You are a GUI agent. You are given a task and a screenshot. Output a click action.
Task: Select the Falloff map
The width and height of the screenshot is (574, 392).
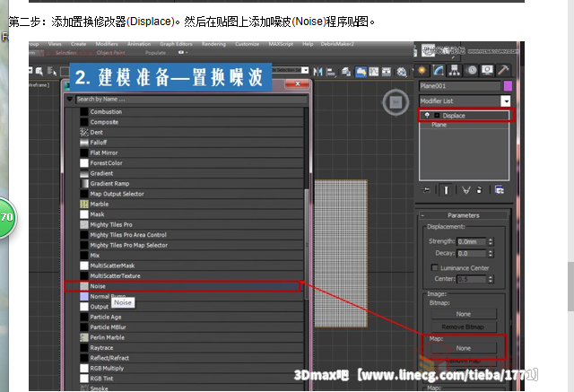pos(191,143)
